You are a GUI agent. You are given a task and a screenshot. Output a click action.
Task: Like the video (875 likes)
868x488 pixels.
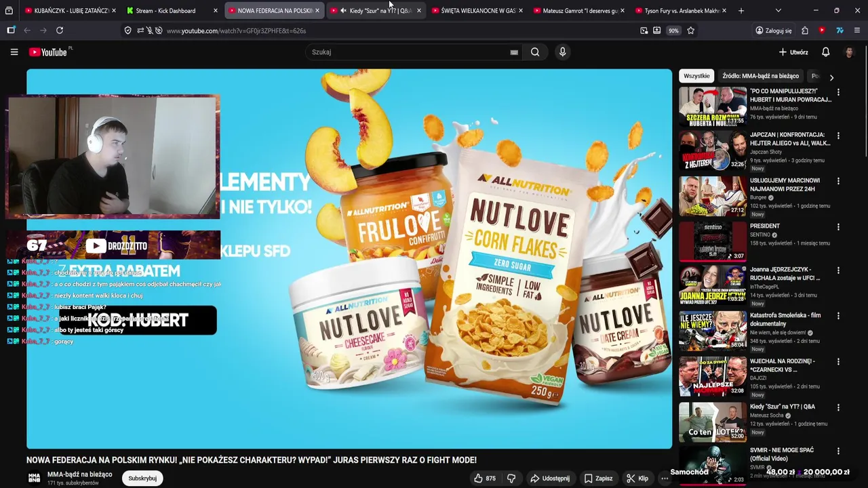485,479
